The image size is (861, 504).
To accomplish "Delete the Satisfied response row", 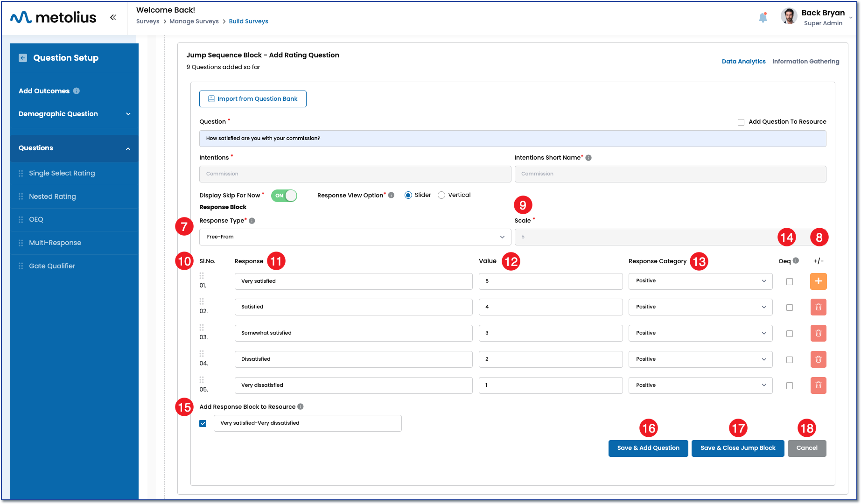I will (818, 308).
